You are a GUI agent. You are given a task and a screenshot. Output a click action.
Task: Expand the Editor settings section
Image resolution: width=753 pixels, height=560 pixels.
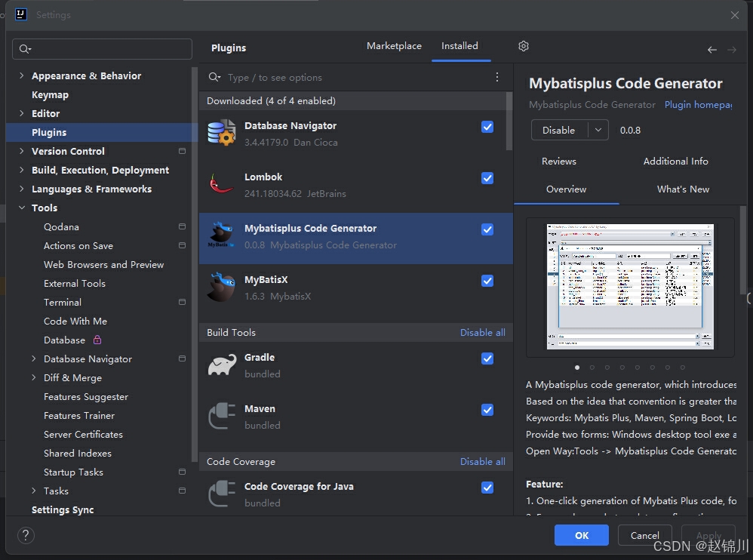pyautogui.click(x=22, y=113)
